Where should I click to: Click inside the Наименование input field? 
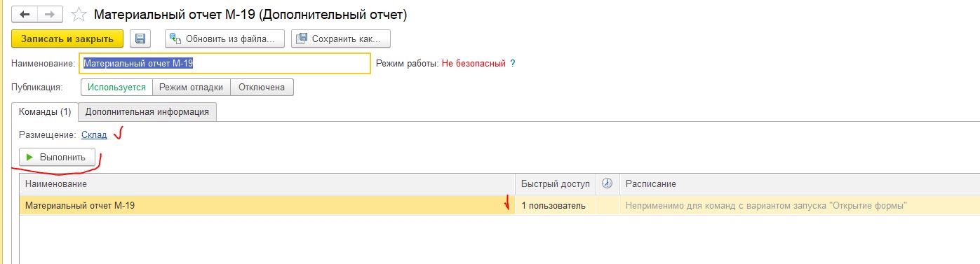click(224, 63)
